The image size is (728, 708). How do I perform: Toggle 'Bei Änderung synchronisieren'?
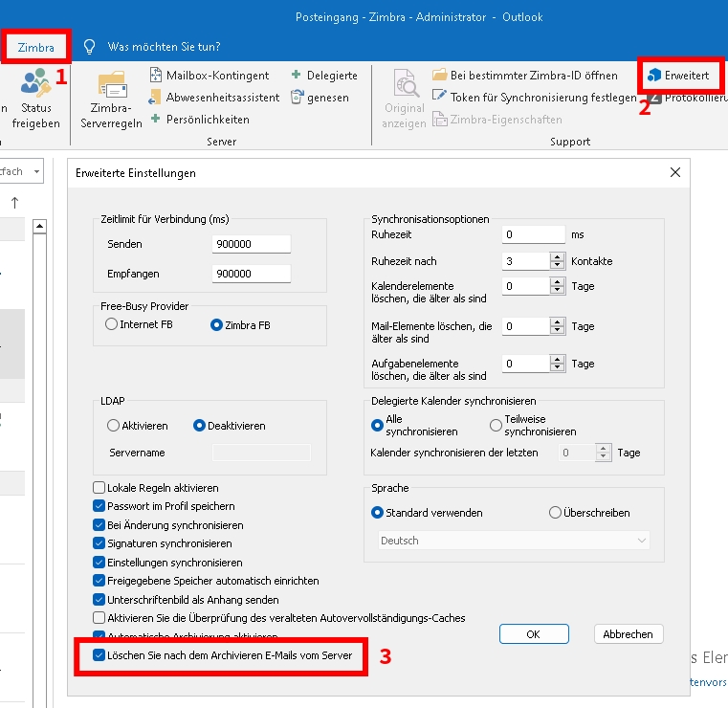99,524
